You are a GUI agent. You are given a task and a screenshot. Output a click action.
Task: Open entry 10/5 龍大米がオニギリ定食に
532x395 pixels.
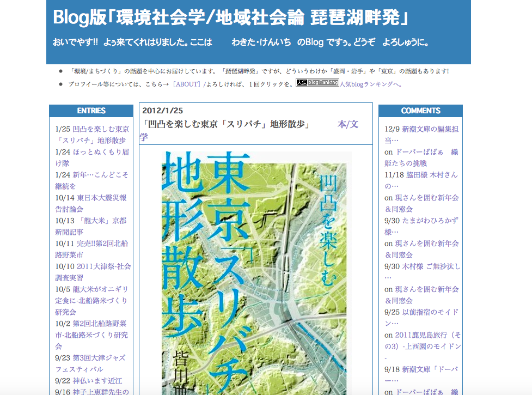[x=92, y=300]
